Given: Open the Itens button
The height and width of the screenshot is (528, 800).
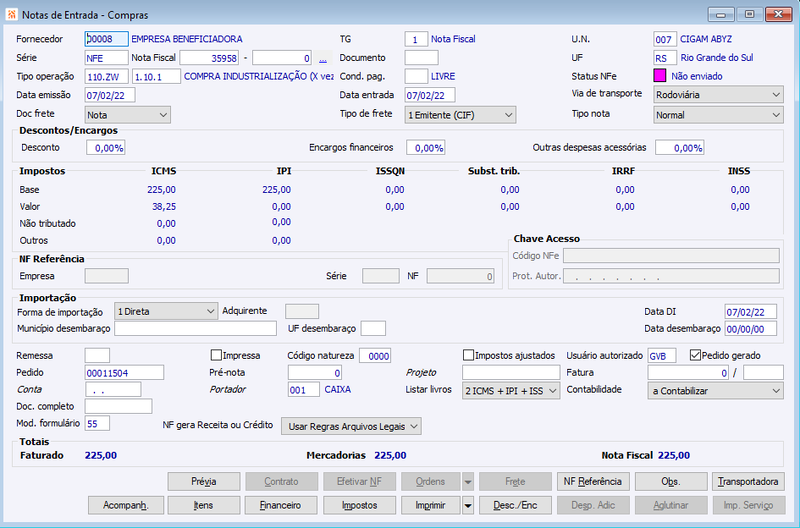Looking at the screenshot, I should pyautogui.click(x=204, y=506).
